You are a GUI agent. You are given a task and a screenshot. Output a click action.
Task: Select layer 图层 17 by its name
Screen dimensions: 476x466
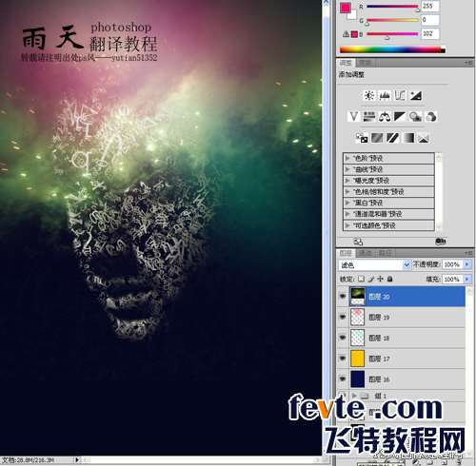[379, 359]
